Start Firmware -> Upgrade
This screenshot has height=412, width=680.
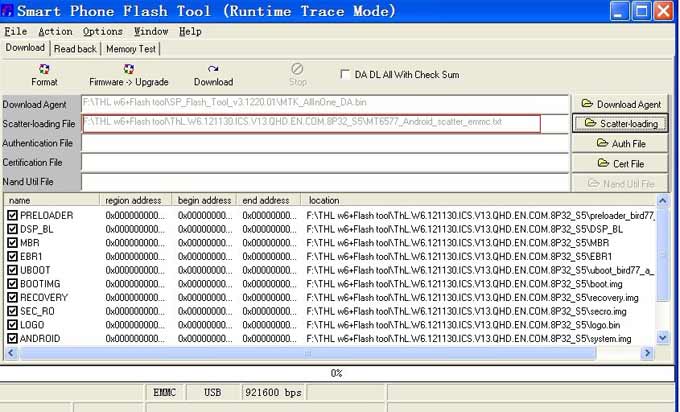tap(128, 75)
